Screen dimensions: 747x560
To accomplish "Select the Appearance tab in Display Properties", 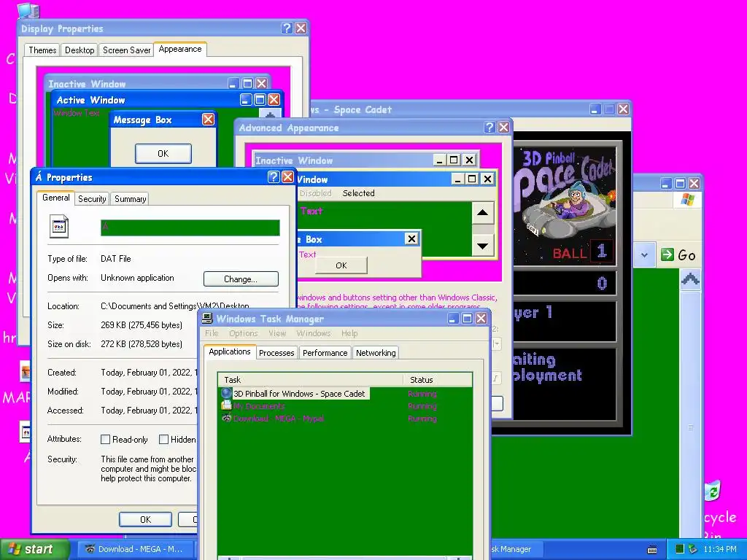I will tap(180, 49).
